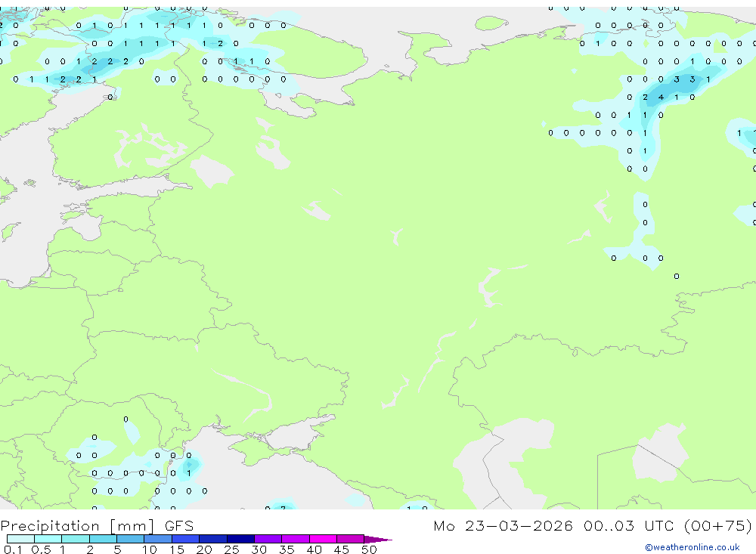Select the 5–10 mm blue legend swatch
The width and height of the screenshot is (756, 554).
pos(131,539)
